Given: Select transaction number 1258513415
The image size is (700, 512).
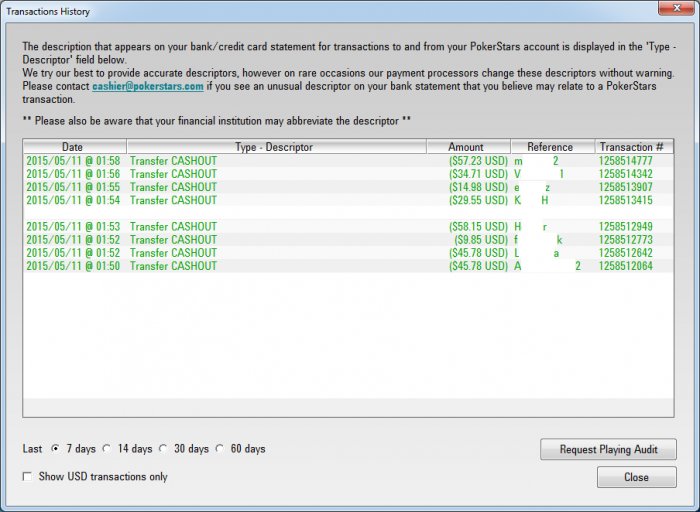Looking at the screenshot, I should point(625,200).
